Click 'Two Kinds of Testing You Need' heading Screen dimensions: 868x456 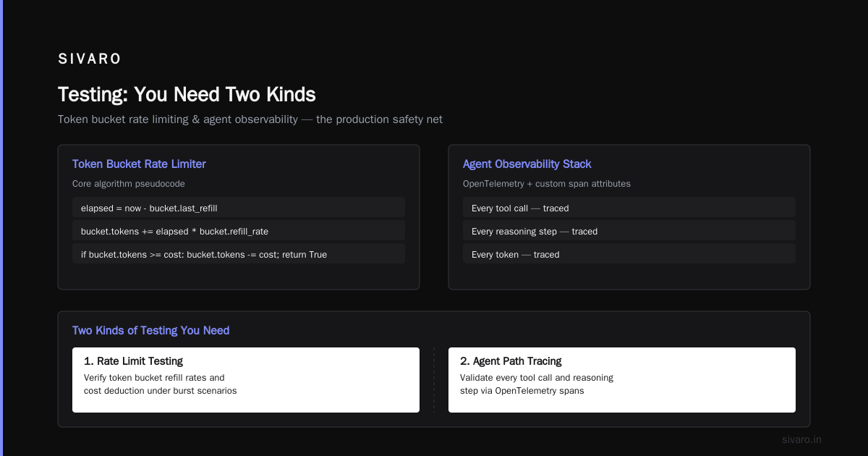pyautogui.click(x=151, y=331)
